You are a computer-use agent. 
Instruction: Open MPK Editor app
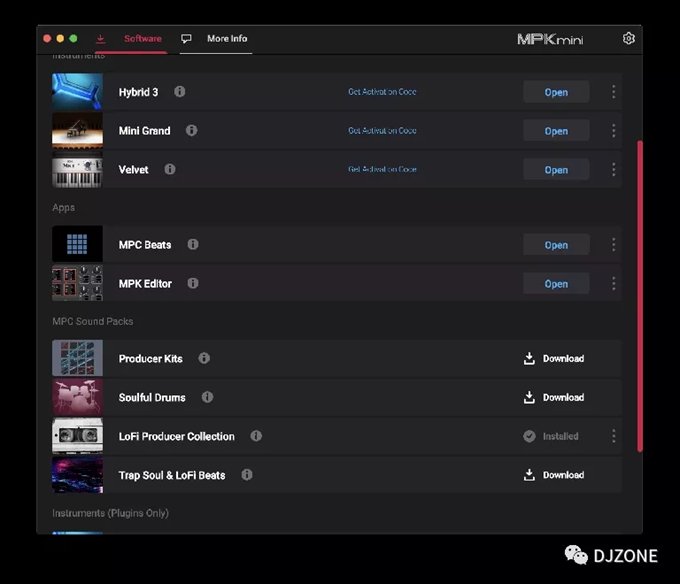point(556,284)
